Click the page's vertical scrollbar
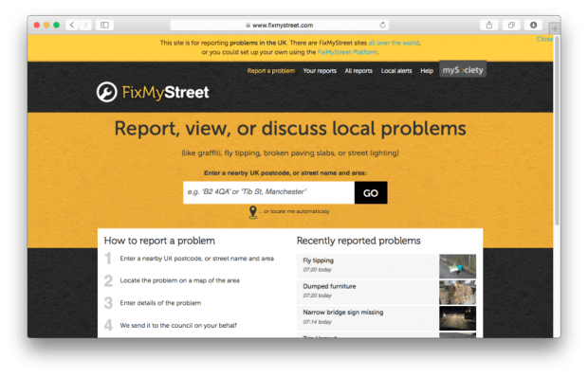This screenshot has height=377, width=588. pos(557,131)
